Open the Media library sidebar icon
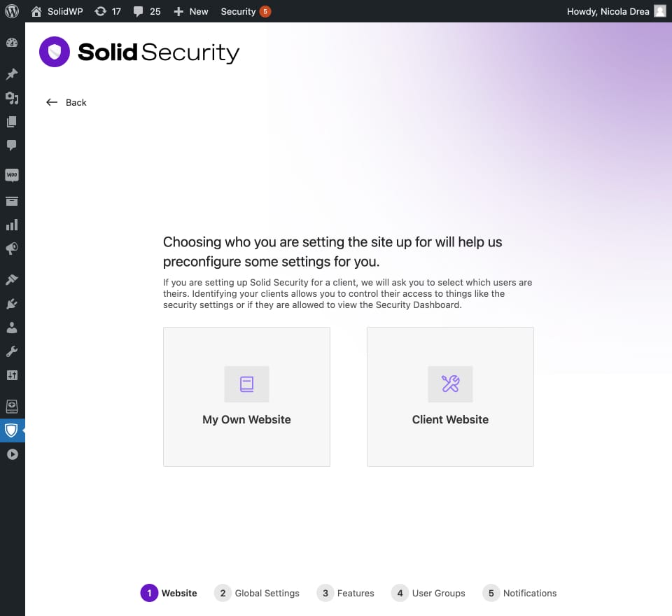672x616 pixels. pos(11,98)
